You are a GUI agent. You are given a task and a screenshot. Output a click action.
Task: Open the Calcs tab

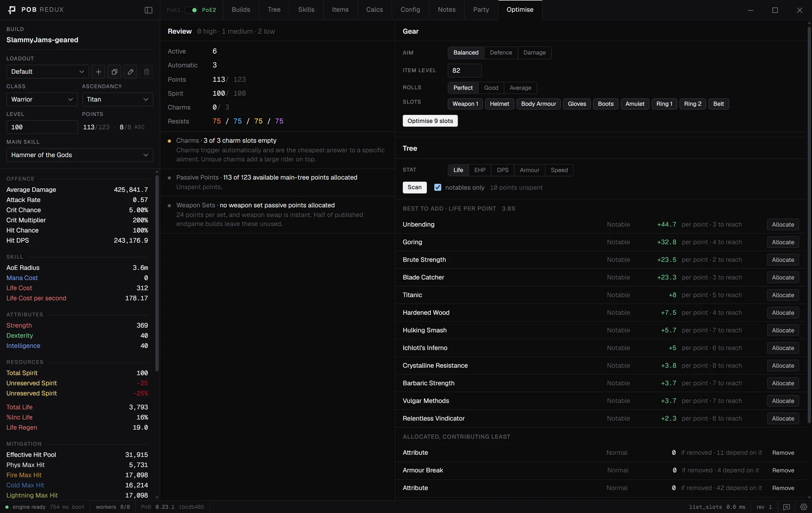pos(375,10)
